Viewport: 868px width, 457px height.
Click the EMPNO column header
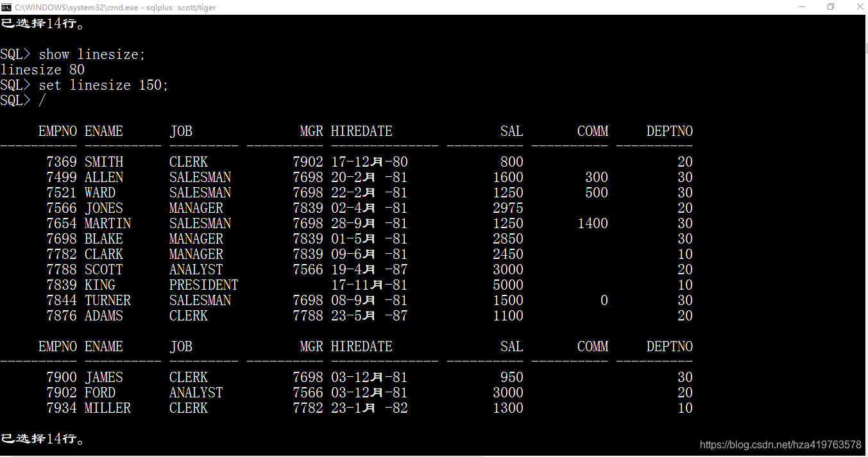[58, 131]
